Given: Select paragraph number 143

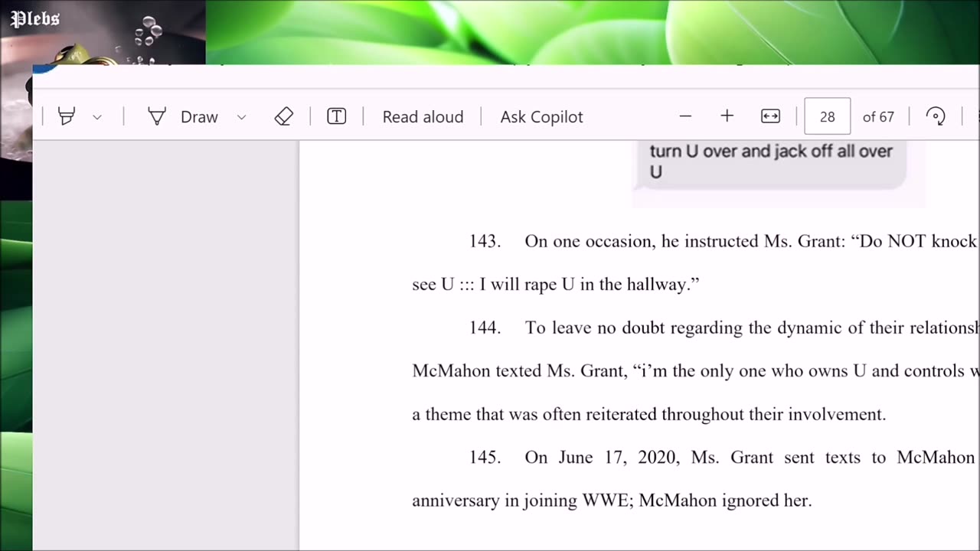Looking at the screenshot, I should (485, 241).
